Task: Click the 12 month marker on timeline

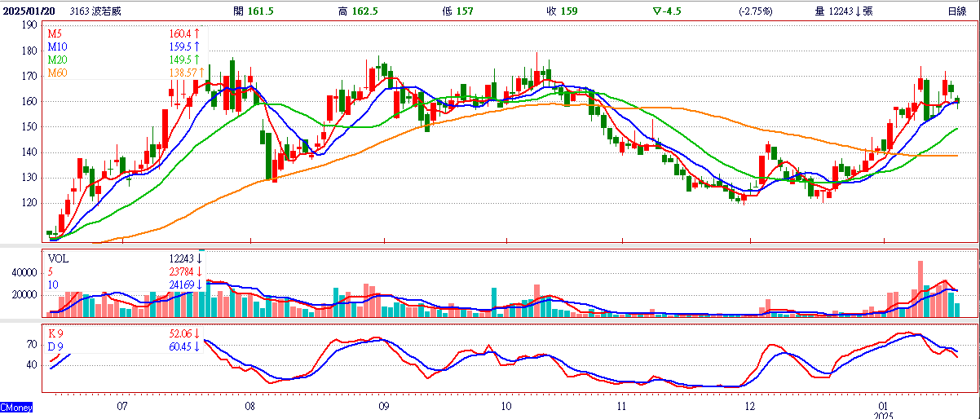Action: coord(750,405)
